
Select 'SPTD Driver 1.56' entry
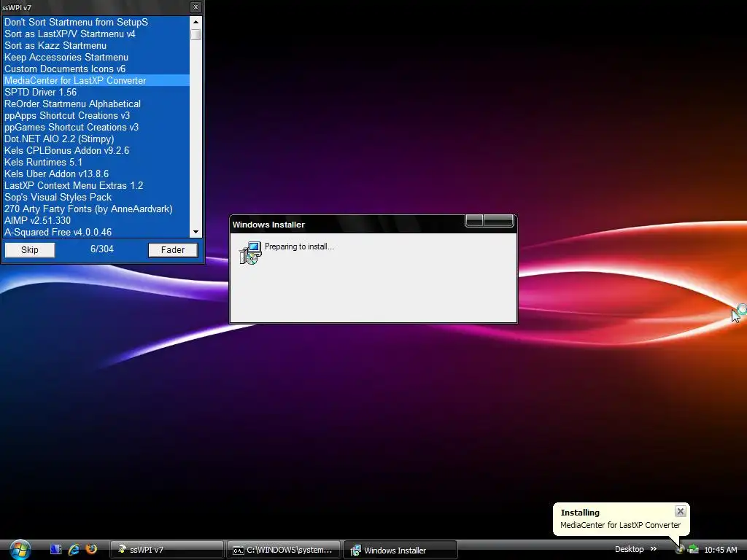click(x=96, y=92)
